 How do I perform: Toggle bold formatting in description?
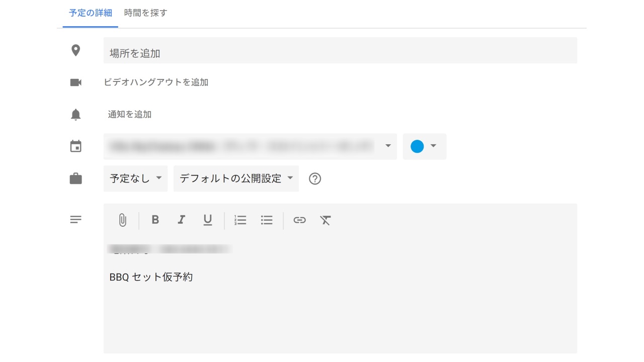tap(155, 220)
